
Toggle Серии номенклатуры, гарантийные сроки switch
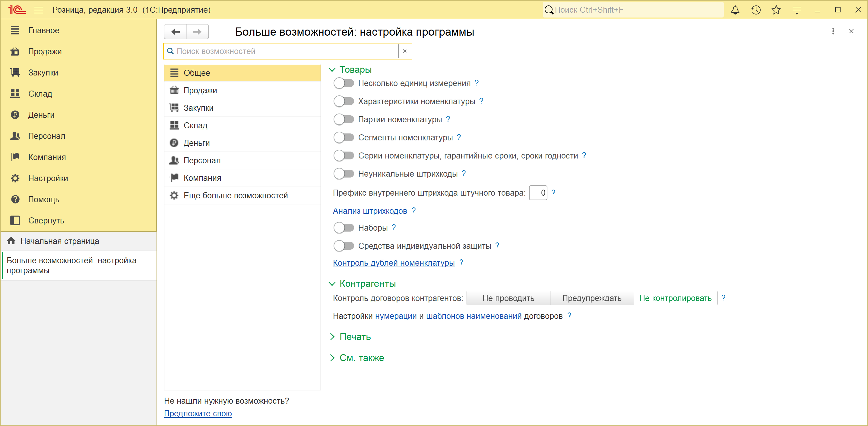point(344,155)
